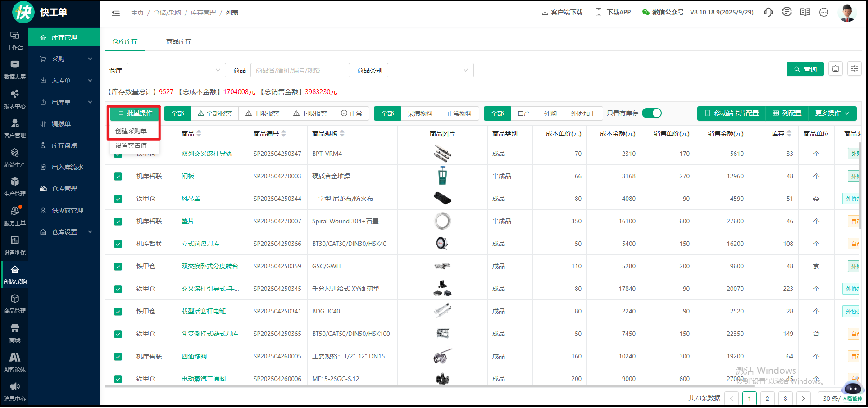Open the 数据大屏 sidebar icon
The height and width of the screenshot is (408, 868).
tap(15, 69)
